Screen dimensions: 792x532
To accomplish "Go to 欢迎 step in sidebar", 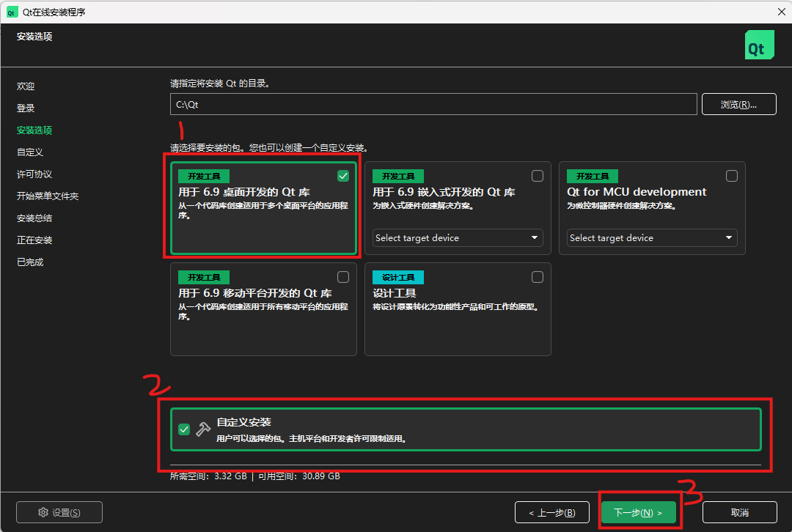I will click(26, 86).
